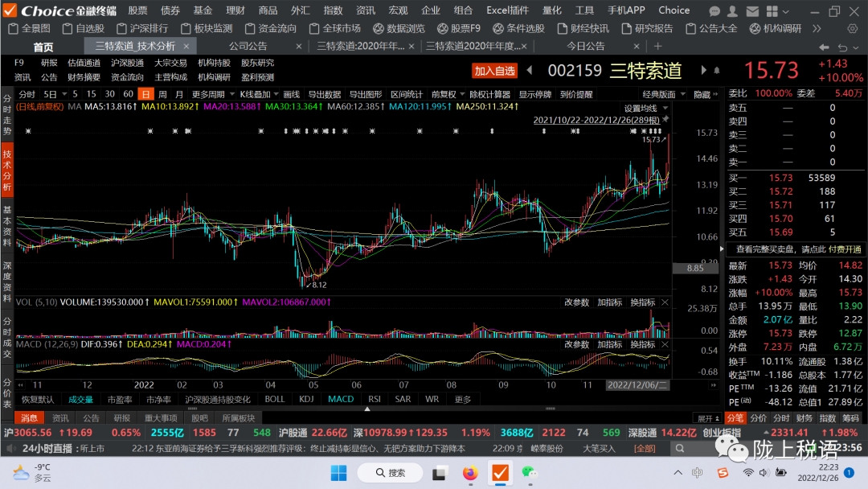Pin the date range star icon

click(666, 120)
